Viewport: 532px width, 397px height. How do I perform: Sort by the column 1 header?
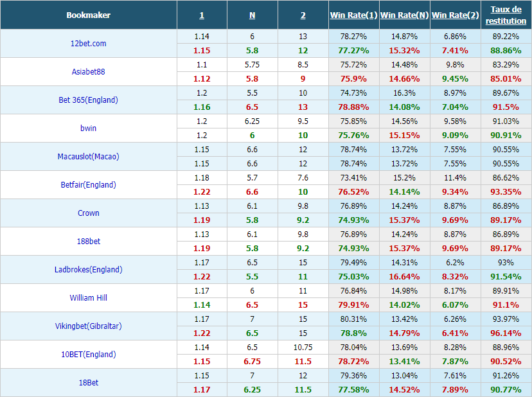tap(202, 15)
